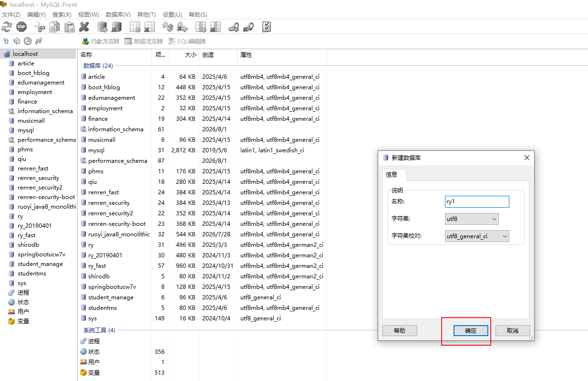Viewport: 588px width, 381px height.
Task: Switch to 对象浏览器 view
Action: coord(100,42)
